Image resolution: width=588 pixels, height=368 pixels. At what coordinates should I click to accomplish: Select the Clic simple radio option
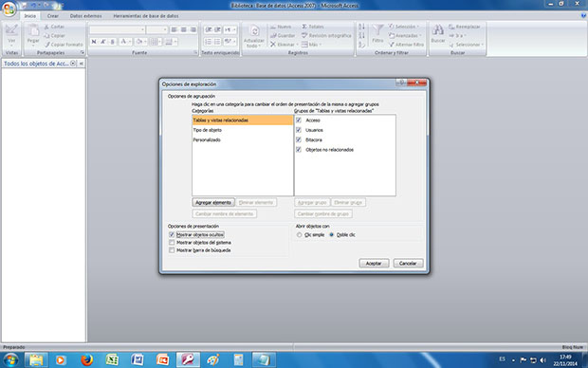(300, 235)
